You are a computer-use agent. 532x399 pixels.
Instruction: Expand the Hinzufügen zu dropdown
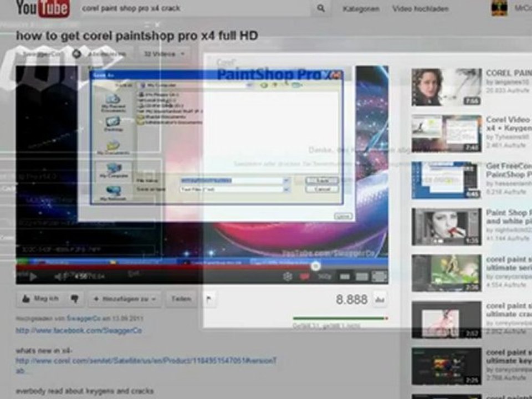[125, 299]
